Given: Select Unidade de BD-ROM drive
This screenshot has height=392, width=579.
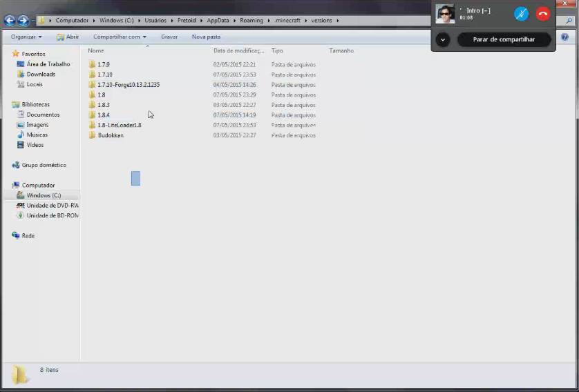Looking at the screenshot, I should [x=52, y=216].
